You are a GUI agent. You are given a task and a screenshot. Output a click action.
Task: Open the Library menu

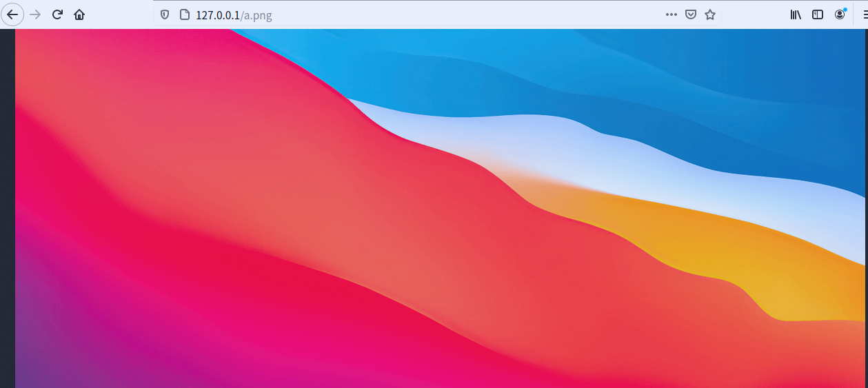click(x=796, y=14)
